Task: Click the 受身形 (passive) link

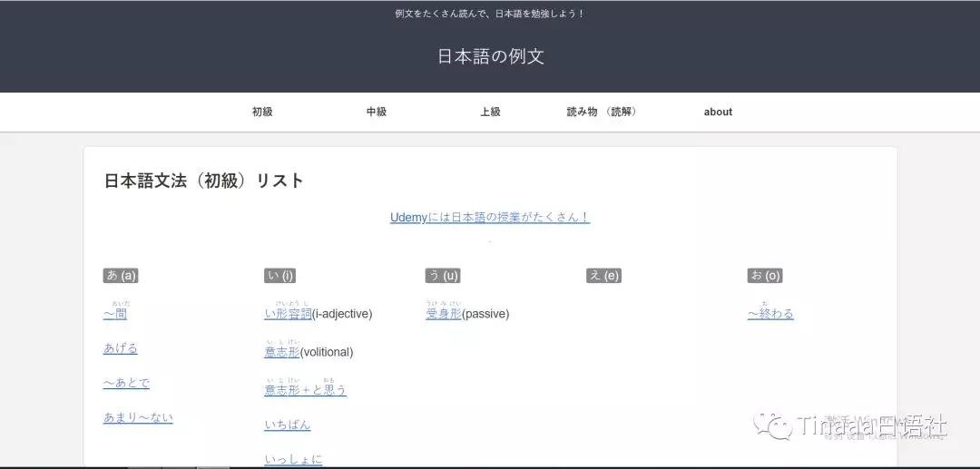Action: click(x=444, y=314)
